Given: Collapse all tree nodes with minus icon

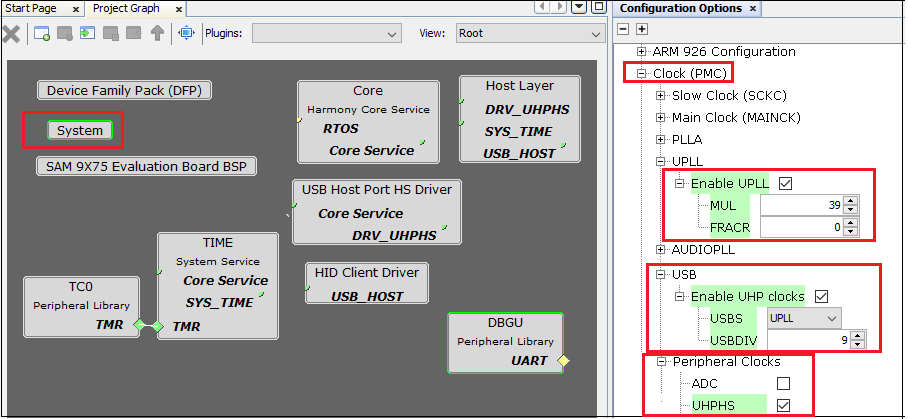Looking at the screenshot, I should [x=626, y=29].
